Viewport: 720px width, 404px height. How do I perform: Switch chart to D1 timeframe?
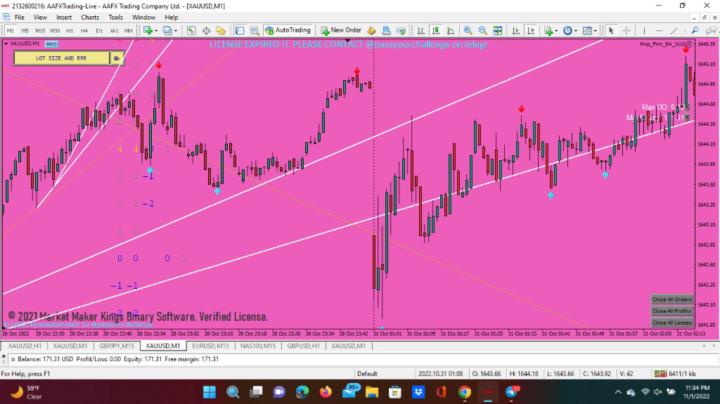99,31
